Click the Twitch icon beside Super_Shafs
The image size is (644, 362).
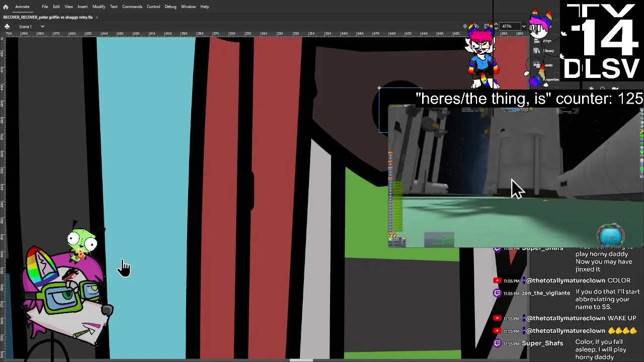tap(497, 343)
